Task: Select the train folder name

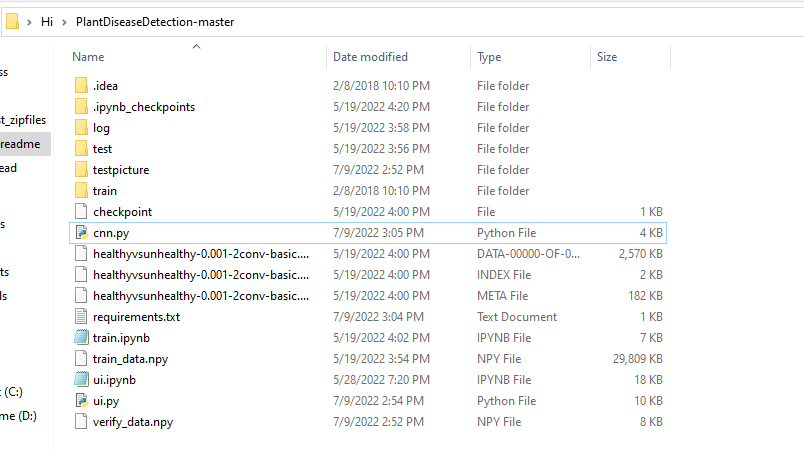Action: pos(105,191)
